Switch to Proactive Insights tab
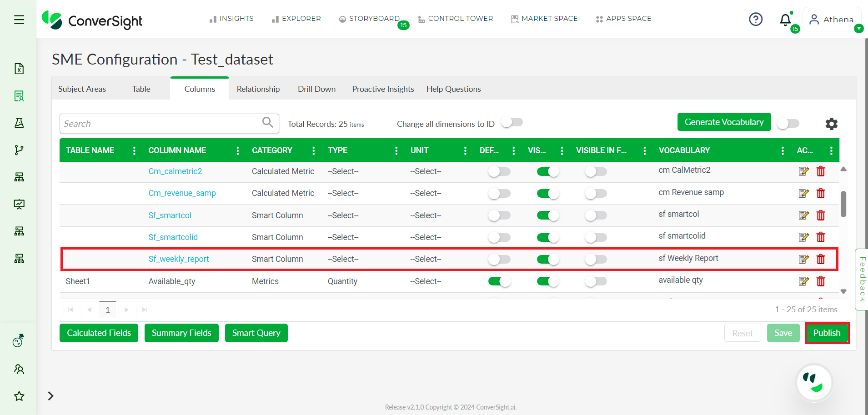 (x=383, y=89)
